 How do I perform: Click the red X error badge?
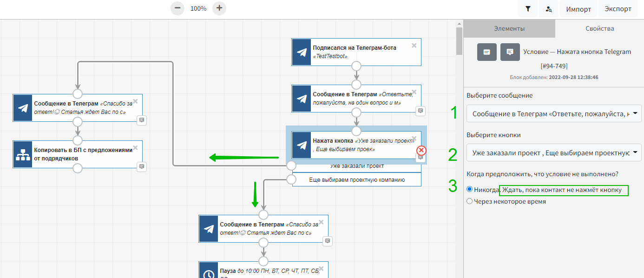click(421, 150)
